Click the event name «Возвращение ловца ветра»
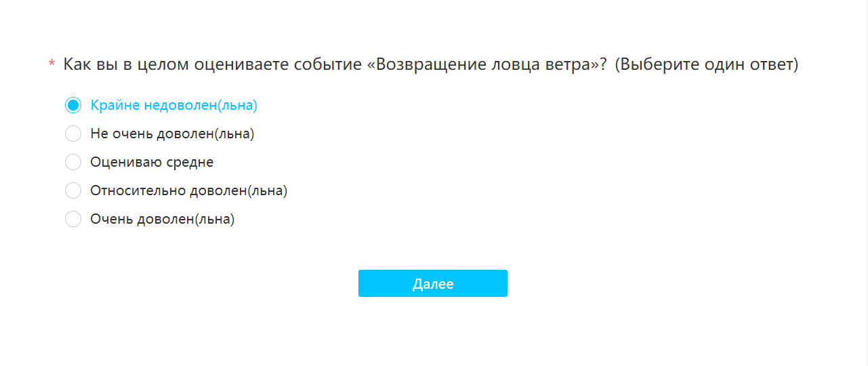Image resolution: width=868 pixels, height=366 pixels. click(482, 65)
